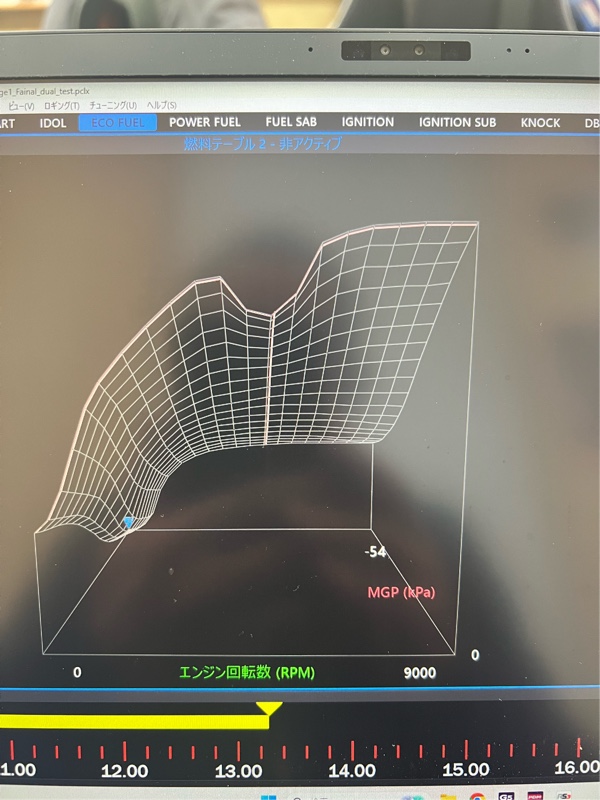Switch to the IDOL tab
Viewport: 600px width, 800px height.
[x=53, y=123]
